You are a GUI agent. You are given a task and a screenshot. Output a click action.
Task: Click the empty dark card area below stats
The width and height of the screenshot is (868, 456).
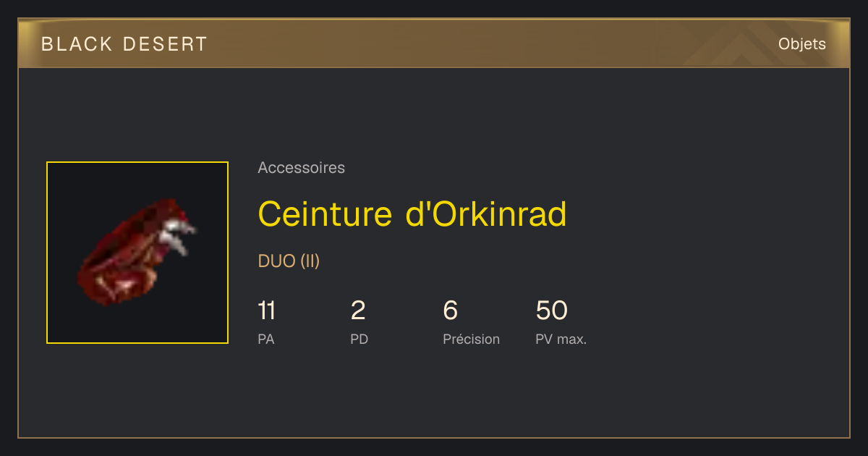point(434,394)
